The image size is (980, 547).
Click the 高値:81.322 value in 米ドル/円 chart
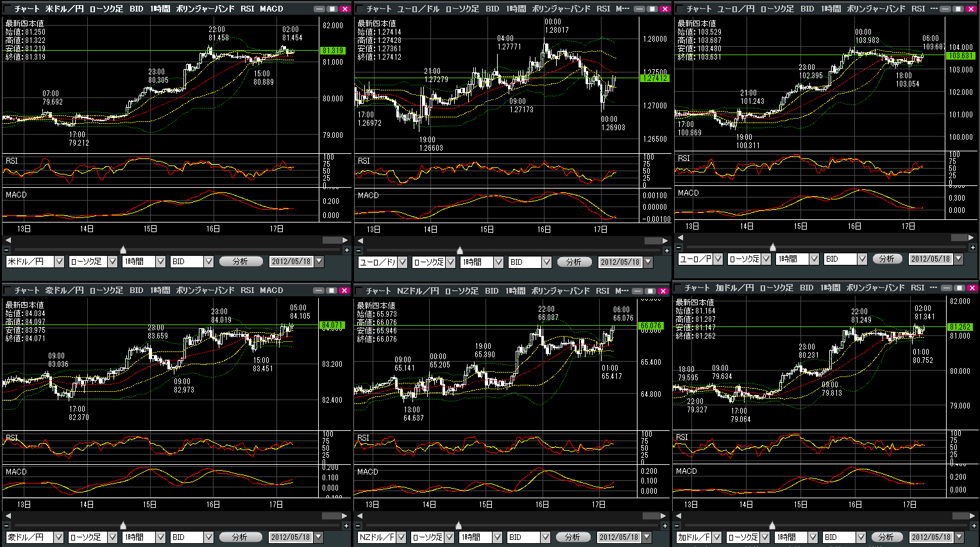point(26,40)
